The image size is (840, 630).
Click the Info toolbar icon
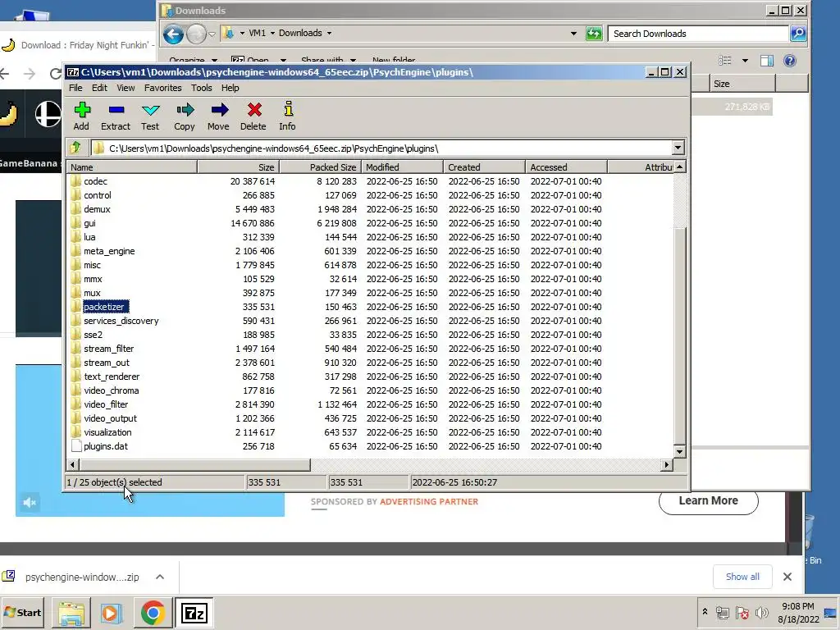(x=288, y=116)
